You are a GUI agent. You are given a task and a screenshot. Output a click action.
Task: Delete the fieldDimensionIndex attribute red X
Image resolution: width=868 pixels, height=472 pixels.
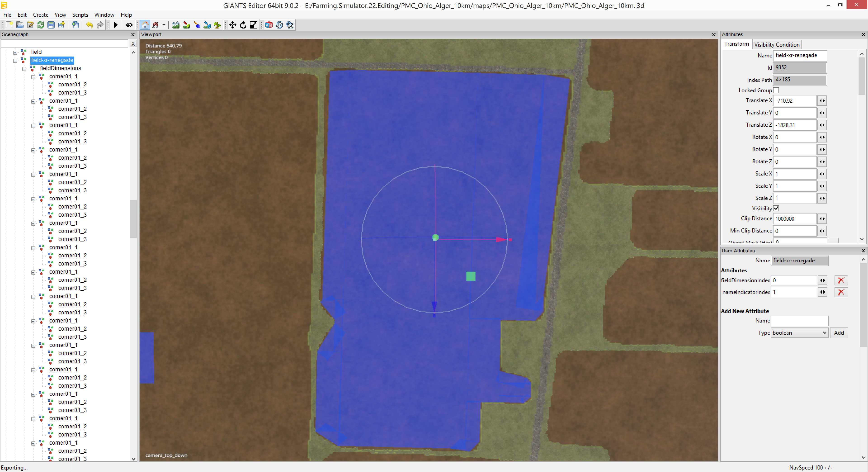pyautogui.click(x=841, y=280)
